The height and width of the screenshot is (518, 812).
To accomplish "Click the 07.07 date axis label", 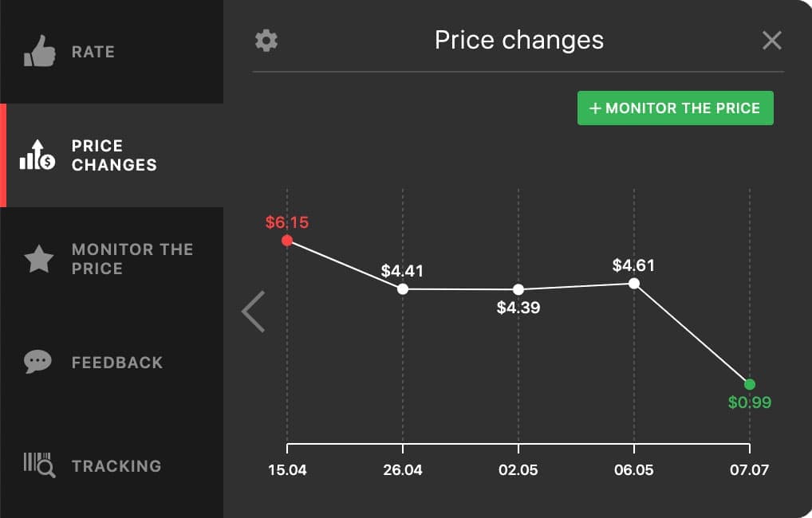I will tap(750, 469).
